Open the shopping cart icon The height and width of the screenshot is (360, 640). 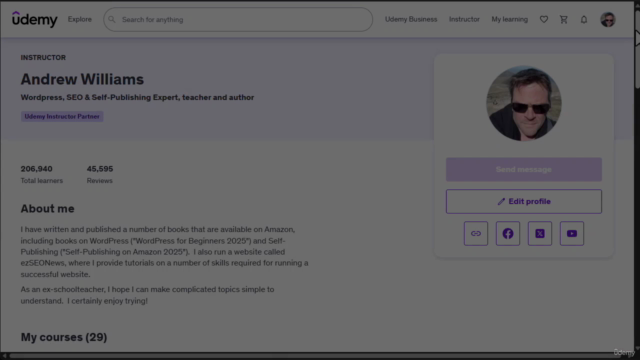(x=564, y=19)
